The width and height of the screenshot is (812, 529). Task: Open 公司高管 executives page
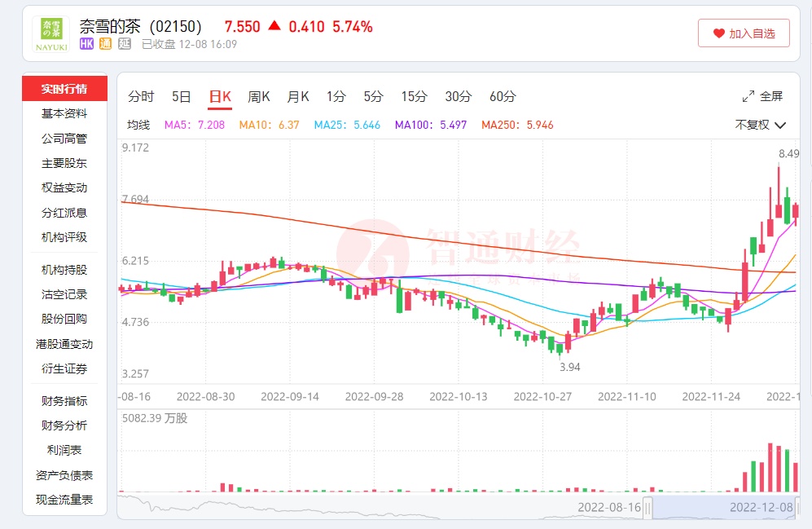(64, 139)
